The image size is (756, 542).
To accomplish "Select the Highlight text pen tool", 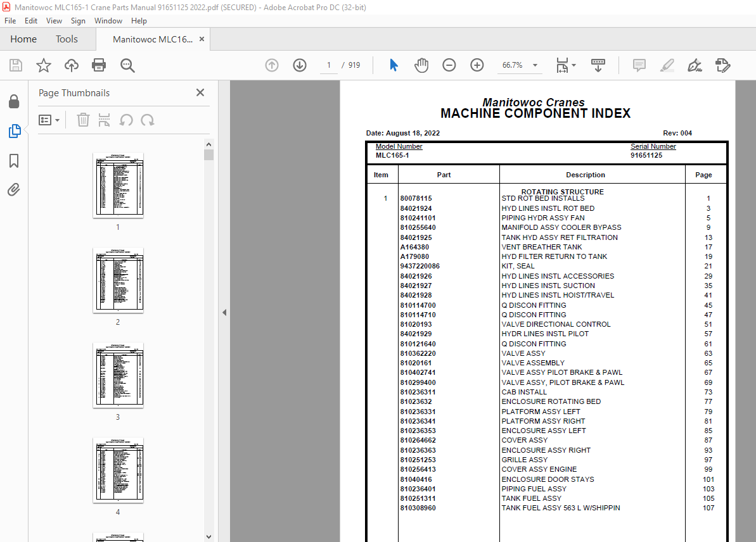I will click(667, 65).
